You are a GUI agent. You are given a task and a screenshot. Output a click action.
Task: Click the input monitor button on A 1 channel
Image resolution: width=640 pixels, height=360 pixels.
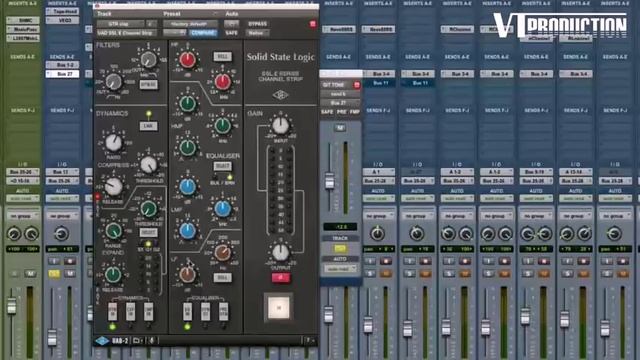tap(371, 261)
